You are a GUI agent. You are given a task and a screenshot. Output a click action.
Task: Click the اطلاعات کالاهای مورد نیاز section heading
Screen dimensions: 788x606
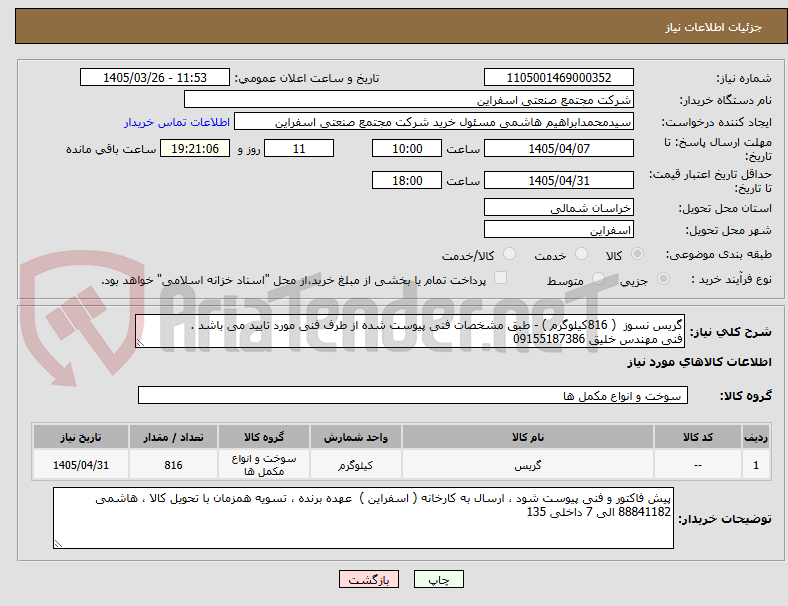[699, 362]
